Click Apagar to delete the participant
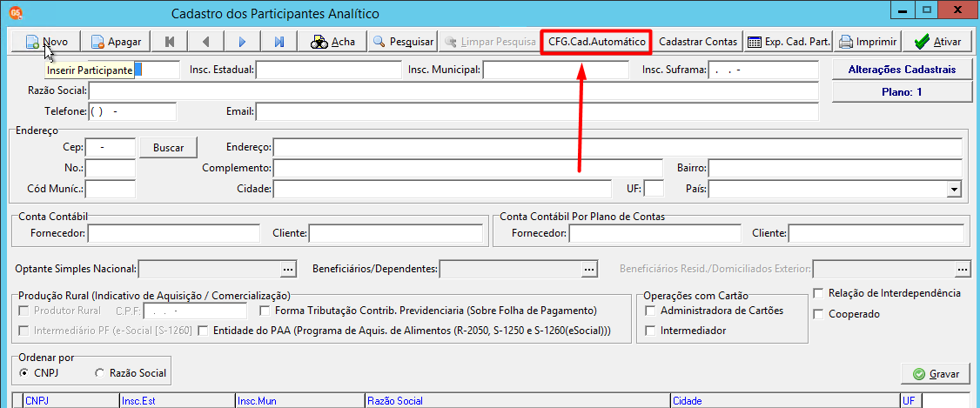This screenshot has height=408, width=980. coord(117,41)
